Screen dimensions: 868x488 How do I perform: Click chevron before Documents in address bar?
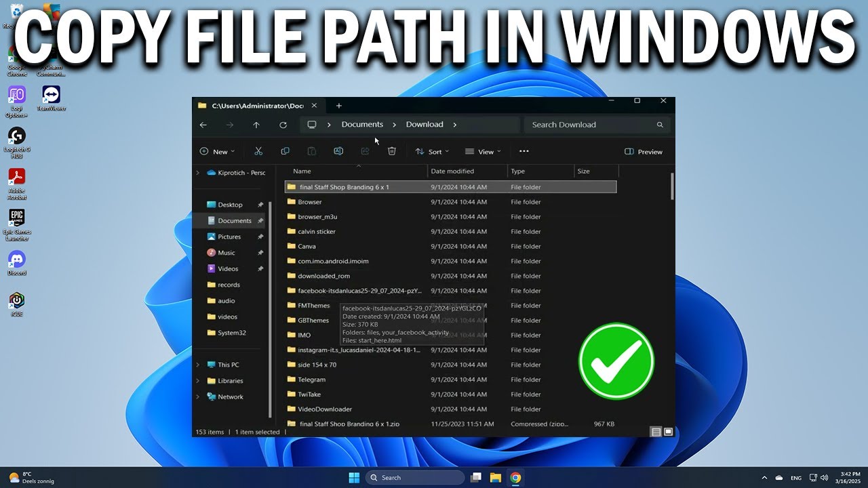(x=329, y=125)
